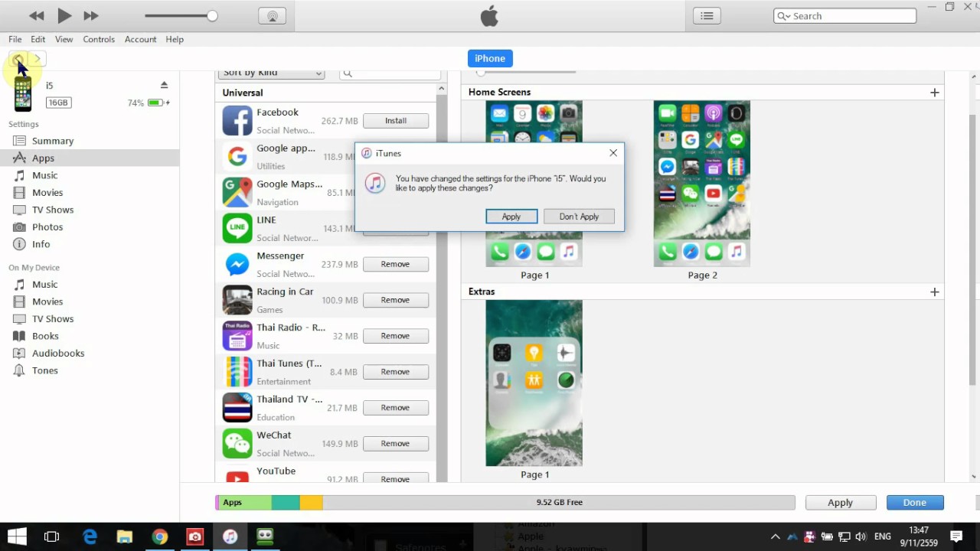The image size is (980, 551).
Task: Go forward with the navigation arrow
Action: pyautogui.click(x=37, y=59)
